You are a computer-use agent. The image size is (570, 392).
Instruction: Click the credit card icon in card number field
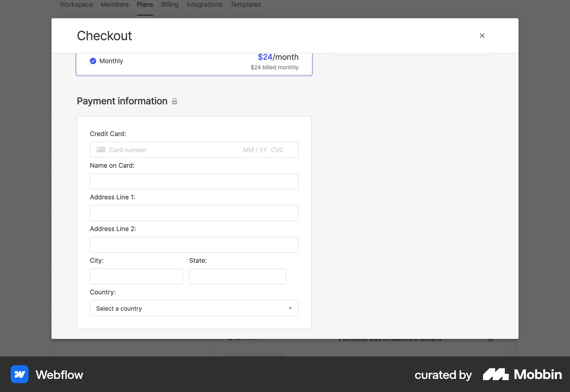(x=101, y=150)
